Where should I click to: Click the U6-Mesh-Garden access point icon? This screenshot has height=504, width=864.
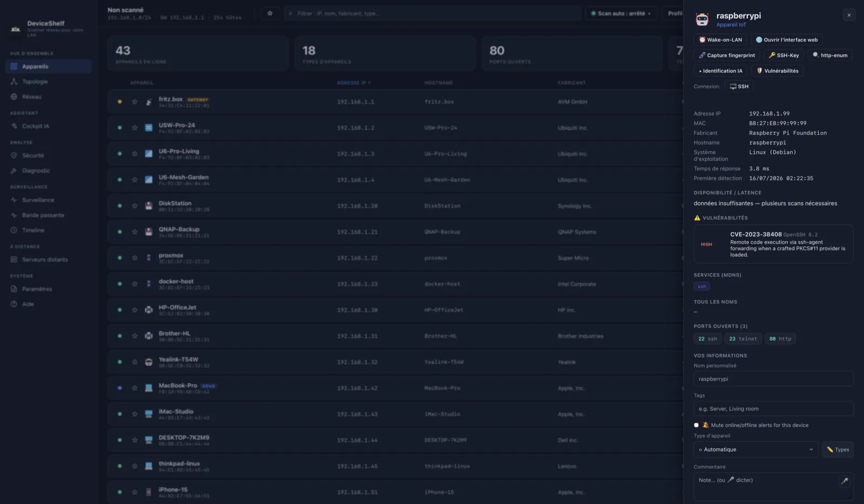coord(148,180)
